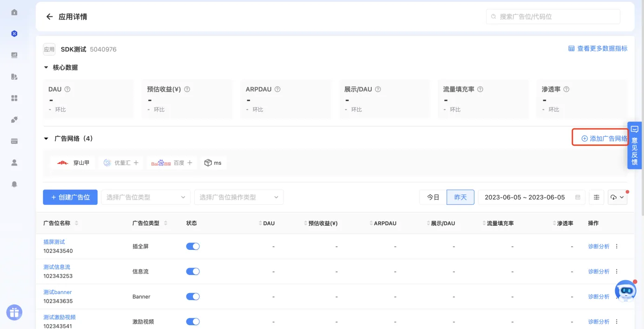
Task: Sort by ARPDAU column header
Action: 383,223
